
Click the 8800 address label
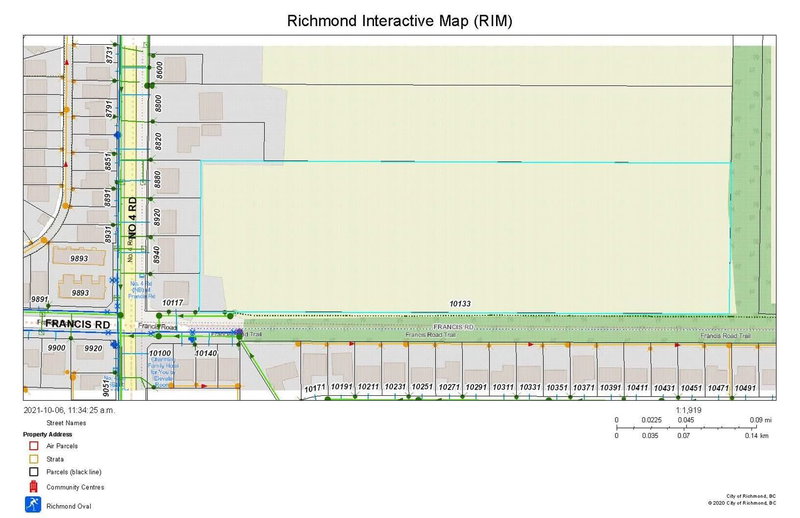(158, 104)
